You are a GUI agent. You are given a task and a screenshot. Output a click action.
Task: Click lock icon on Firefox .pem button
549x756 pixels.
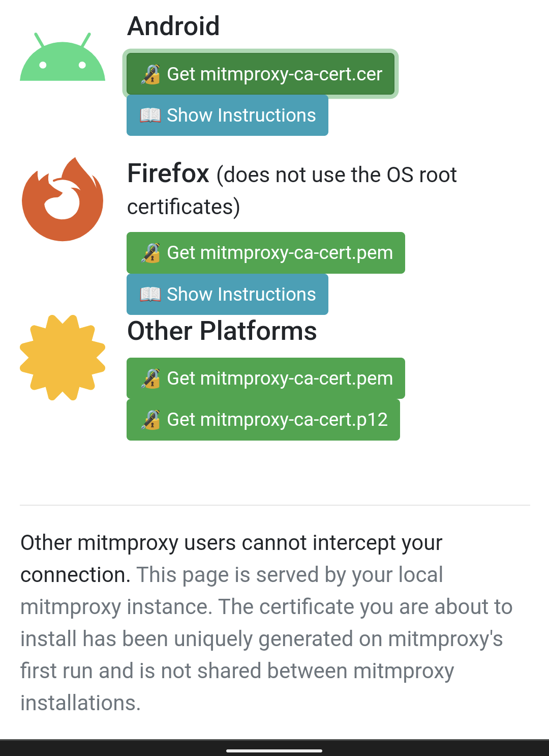pyautogui.click(x=150, y=253)
